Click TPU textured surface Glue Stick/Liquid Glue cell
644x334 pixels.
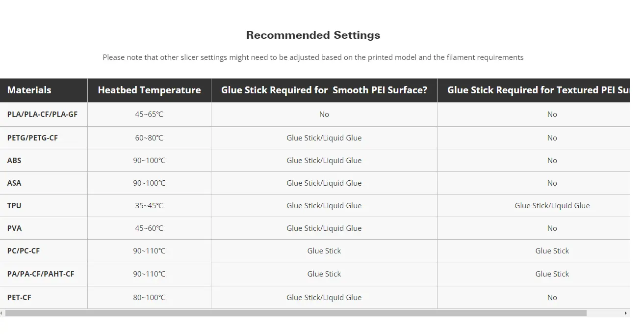552,206
